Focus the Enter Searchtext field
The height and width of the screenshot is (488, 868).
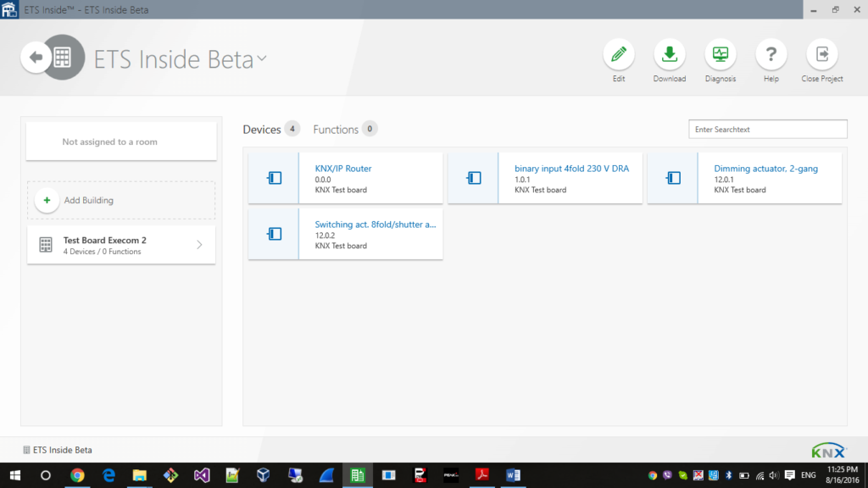click(768, 130)
